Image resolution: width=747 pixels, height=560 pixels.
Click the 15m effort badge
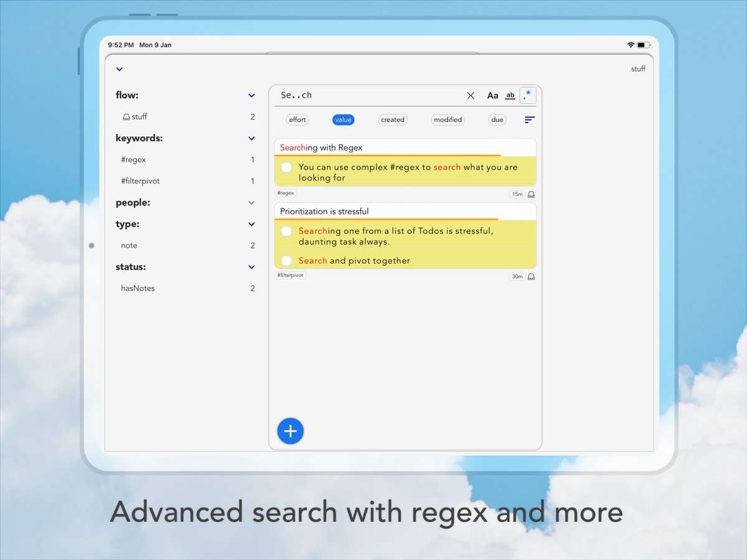tap(517, 195)
